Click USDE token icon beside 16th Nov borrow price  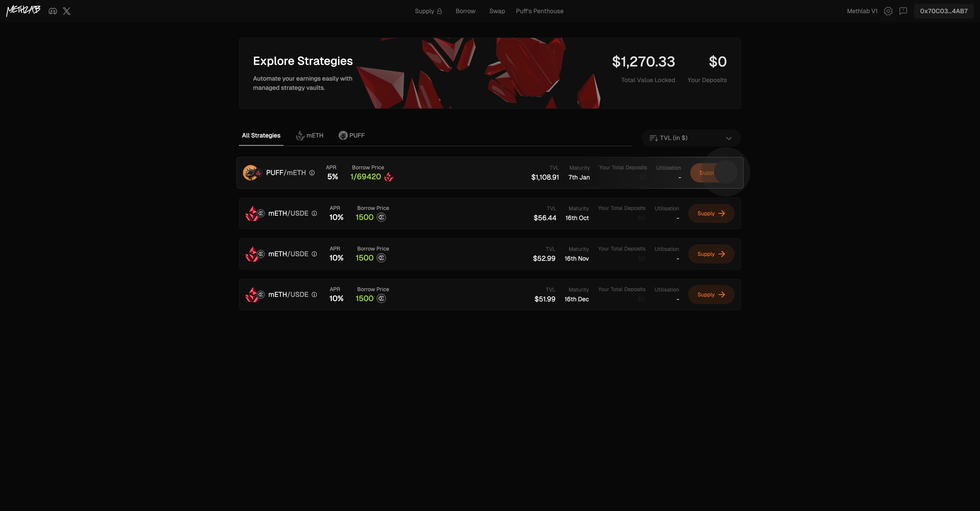pos(381,258)
